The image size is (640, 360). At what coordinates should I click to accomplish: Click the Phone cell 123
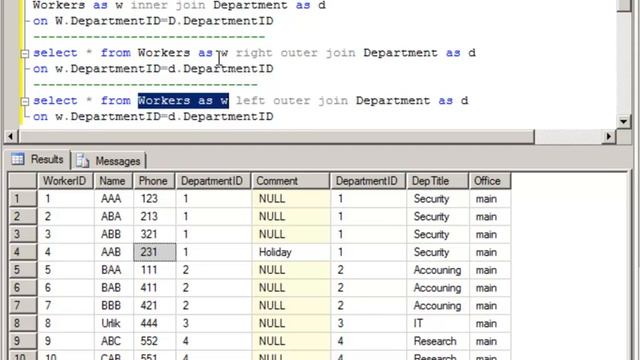(x=155, y=199)
